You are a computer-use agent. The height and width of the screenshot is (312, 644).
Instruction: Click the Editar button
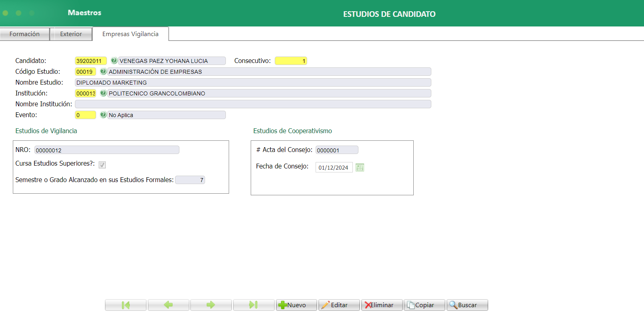pos(339,305)
